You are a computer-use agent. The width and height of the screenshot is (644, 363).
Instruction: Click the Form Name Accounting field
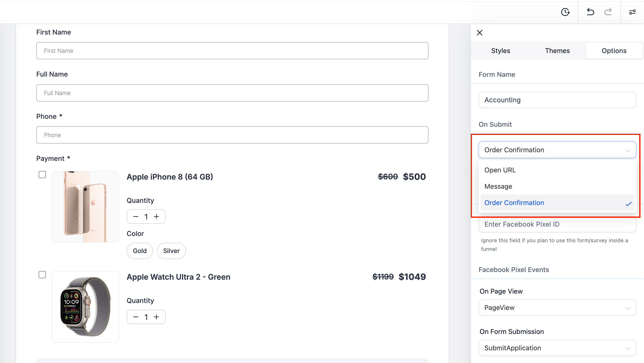[x=557, y=100]
